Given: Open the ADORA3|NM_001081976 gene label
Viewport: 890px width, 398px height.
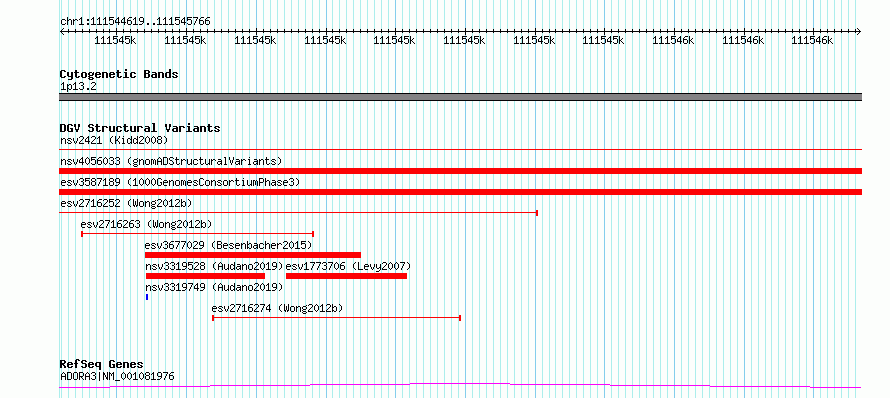Looking at the screenshot, I should coord(117,376).
